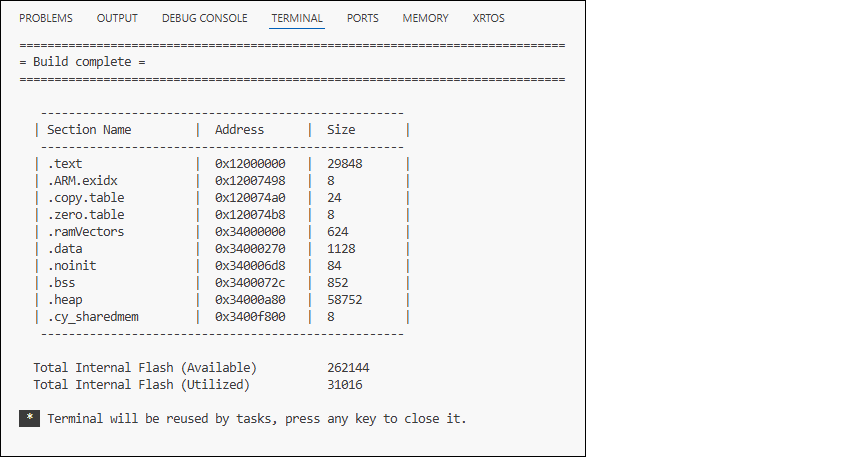This screenshot has width=854, height=457.
Task: Click the 'Section Name' column header
Action: click(x=89, y=129)
